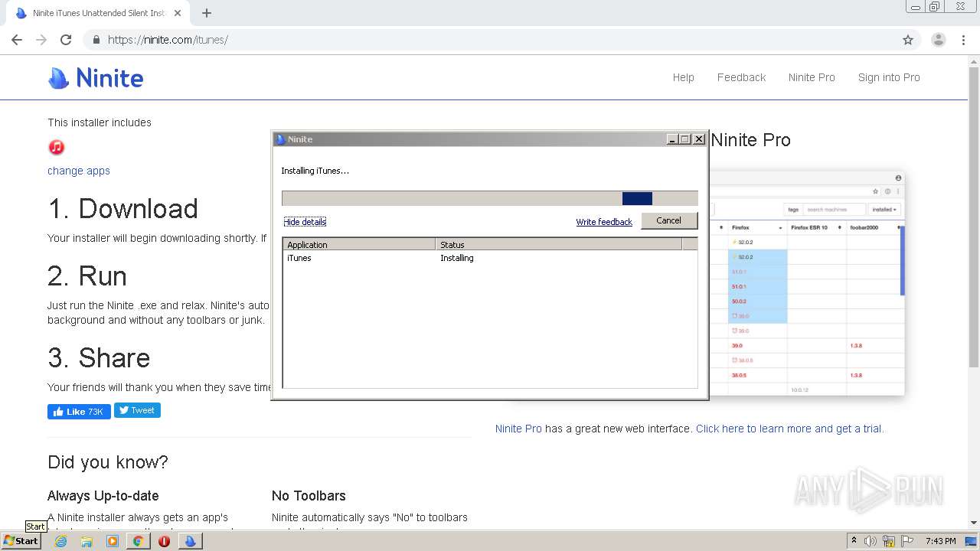This screenshot has width=980, height=551.
Task: Click the Facebook Like 73K button
Action: pyautogui.click(x=79, y=411)
